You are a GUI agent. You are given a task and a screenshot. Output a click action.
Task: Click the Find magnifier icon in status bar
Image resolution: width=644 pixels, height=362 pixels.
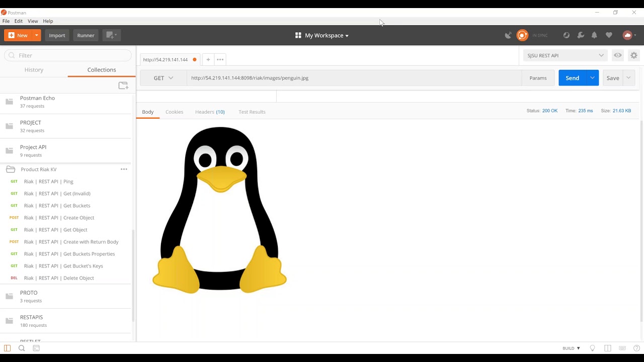pyautogui.click(x=22, y=348)
